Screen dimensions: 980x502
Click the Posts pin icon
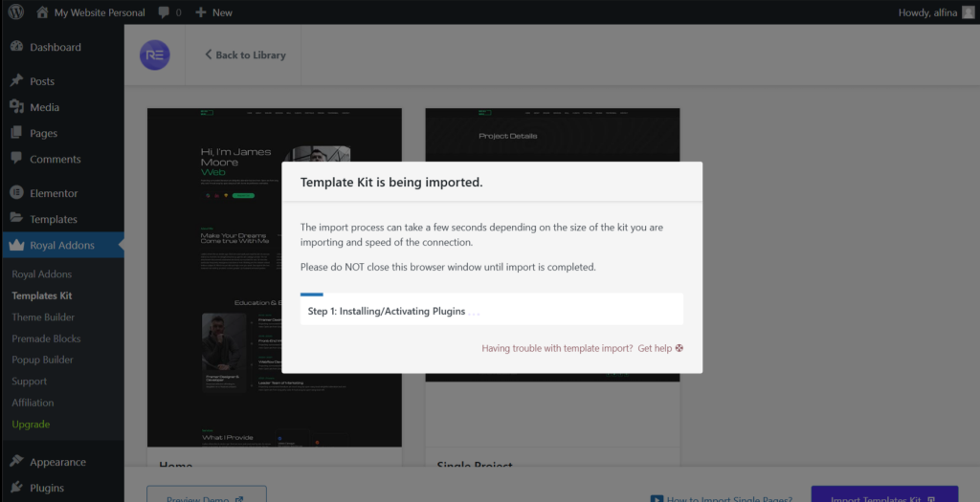tap(16, 81)
